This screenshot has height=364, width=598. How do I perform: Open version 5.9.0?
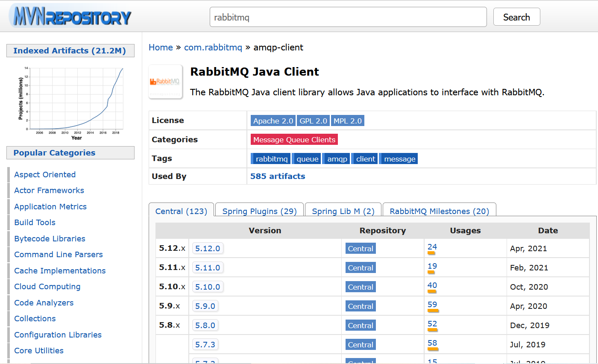coord(205,306)
